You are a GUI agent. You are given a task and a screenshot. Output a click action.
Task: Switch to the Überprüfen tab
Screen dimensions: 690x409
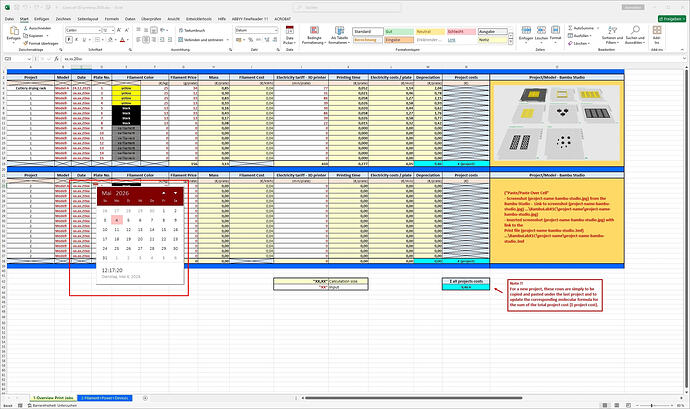[x=151, y=19]
